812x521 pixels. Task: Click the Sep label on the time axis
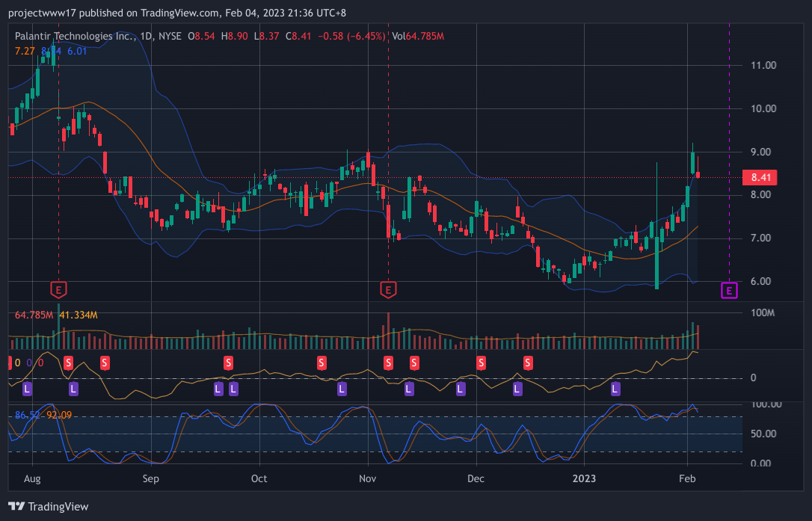(151, 478)
